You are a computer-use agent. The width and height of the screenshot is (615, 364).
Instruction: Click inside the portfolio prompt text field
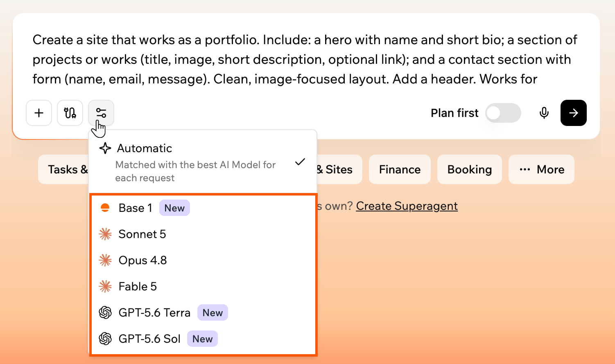pyautogui.click(x=305, y=59)
